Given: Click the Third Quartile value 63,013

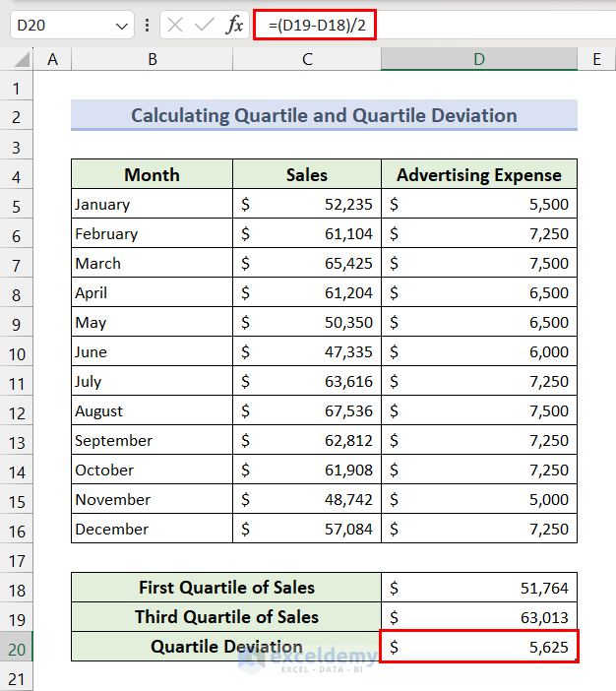Looking at the screenshot, I should [x=478, y=618].
